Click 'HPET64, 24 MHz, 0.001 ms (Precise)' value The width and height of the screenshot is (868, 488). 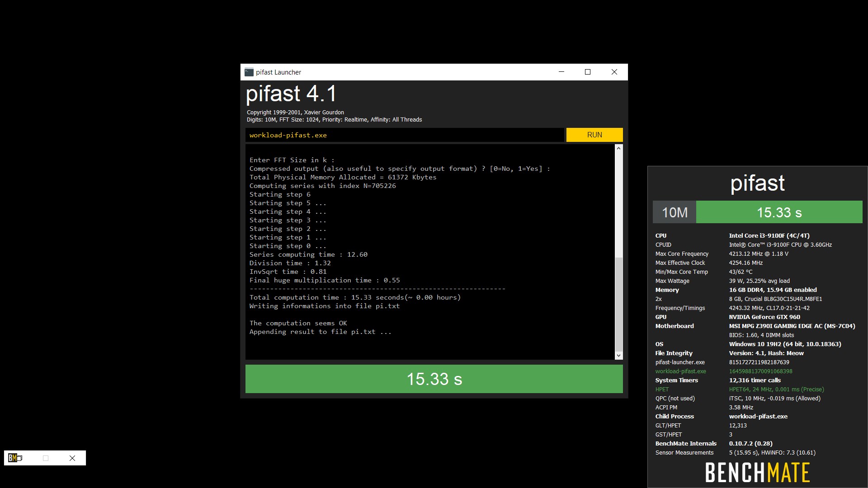[x=777, y=389]
